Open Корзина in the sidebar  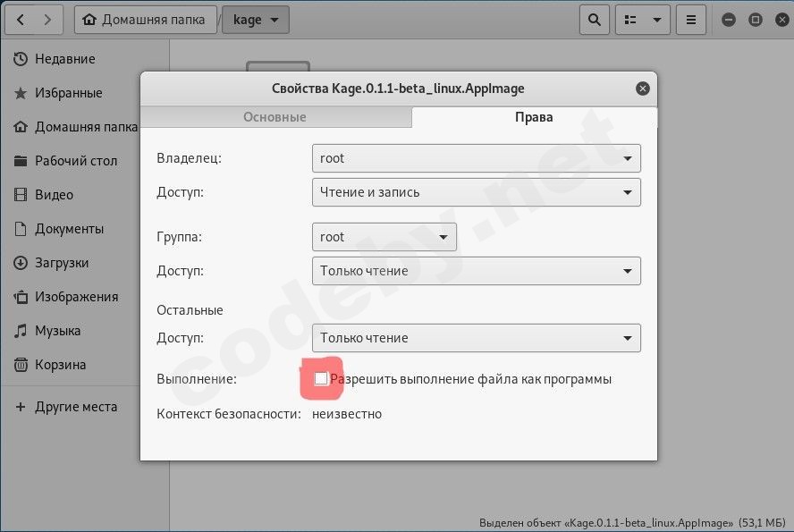[70, 365]
